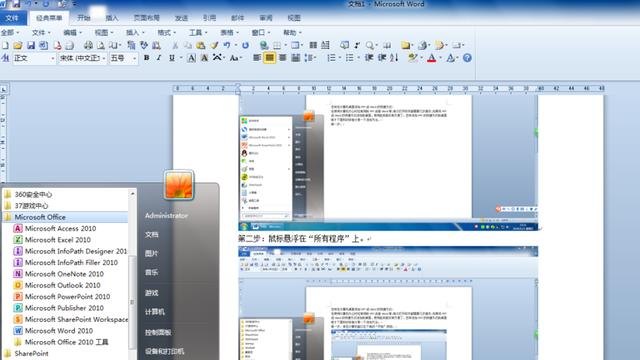640x360 pixels.
Task: Click the Bullets list icon
Action: [x=350, y=58]
